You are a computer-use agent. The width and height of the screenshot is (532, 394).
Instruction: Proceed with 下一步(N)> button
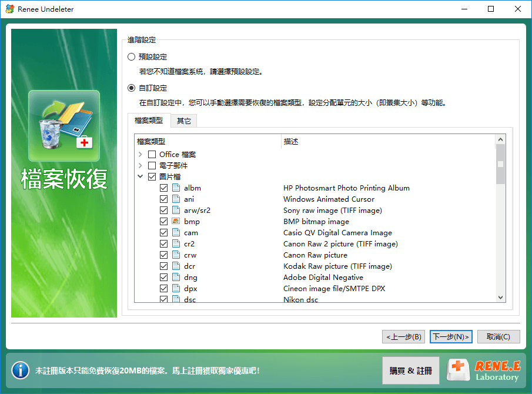click(451, 336)
